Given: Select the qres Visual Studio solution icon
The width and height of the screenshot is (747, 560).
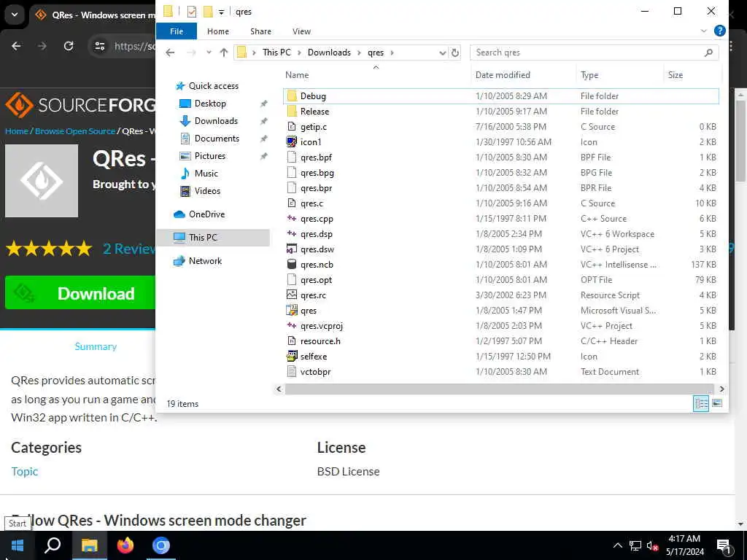Looking at the screenshot, I should pos(292,311).
